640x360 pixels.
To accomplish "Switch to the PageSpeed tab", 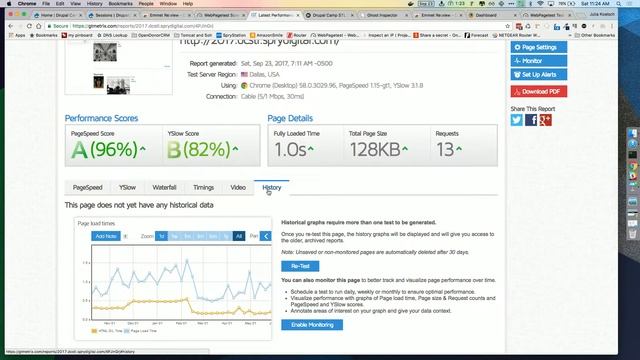I will tap(87, 187).
